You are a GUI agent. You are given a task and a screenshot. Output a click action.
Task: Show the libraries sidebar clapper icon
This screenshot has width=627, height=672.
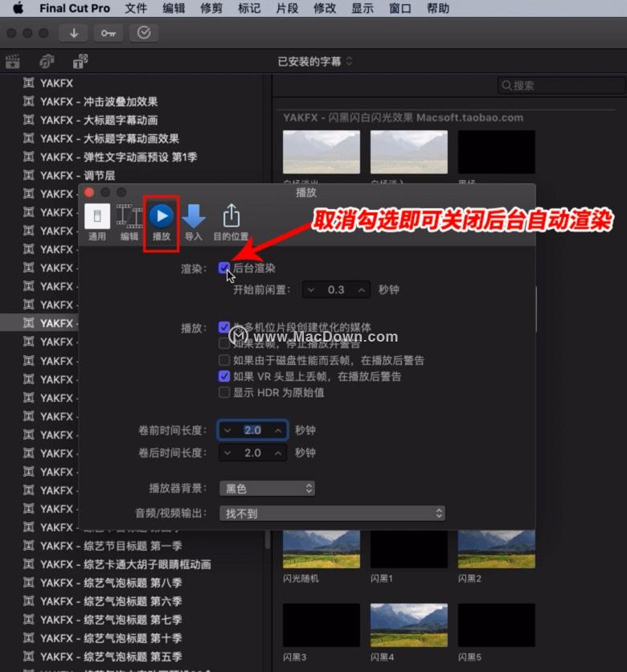pos(12,62)
